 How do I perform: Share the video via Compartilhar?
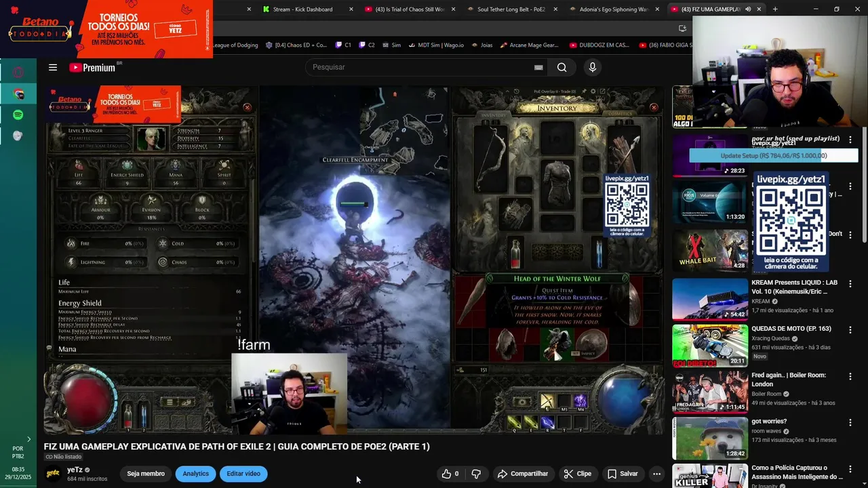click(x=523, y=474)
